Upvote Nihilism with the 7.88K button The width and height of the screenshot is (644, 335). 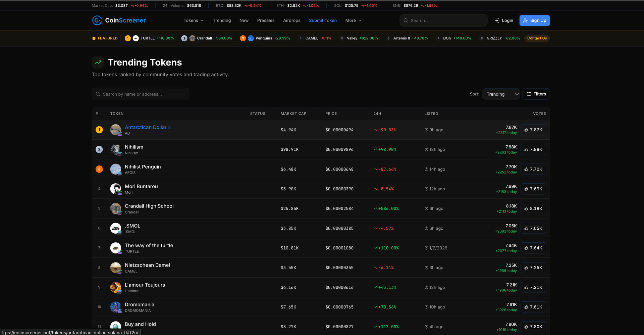533,149
